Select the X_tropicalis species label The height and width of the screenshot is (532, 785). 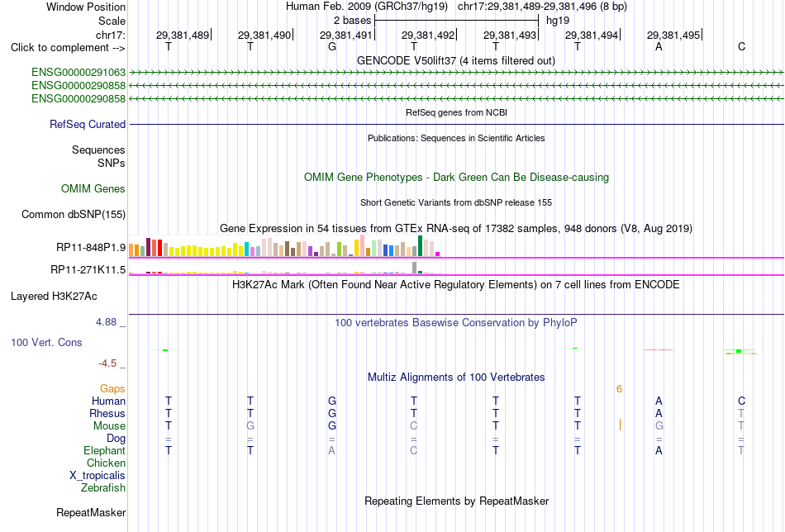98,476
